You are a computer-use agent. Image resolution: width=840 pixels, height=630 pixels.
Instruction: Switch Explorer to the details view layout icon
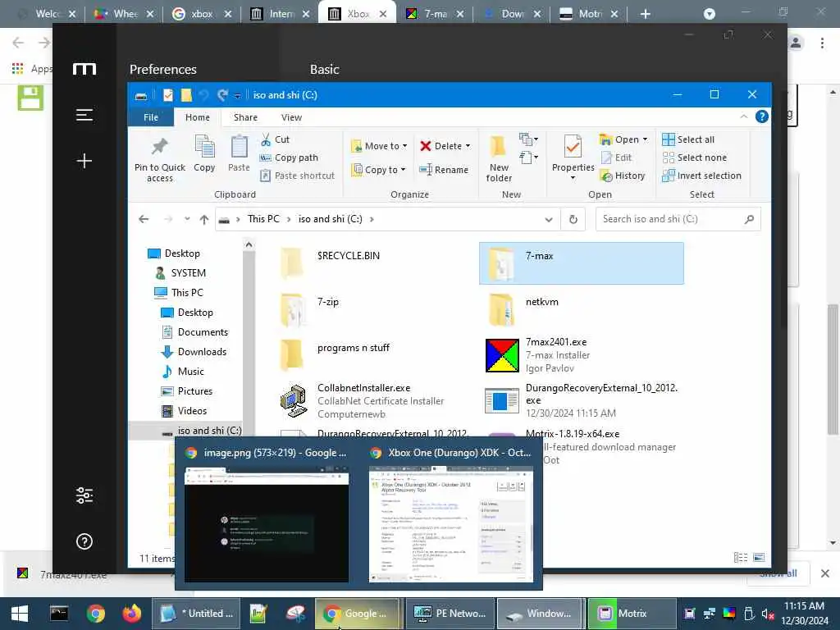(x=741, y=558)
